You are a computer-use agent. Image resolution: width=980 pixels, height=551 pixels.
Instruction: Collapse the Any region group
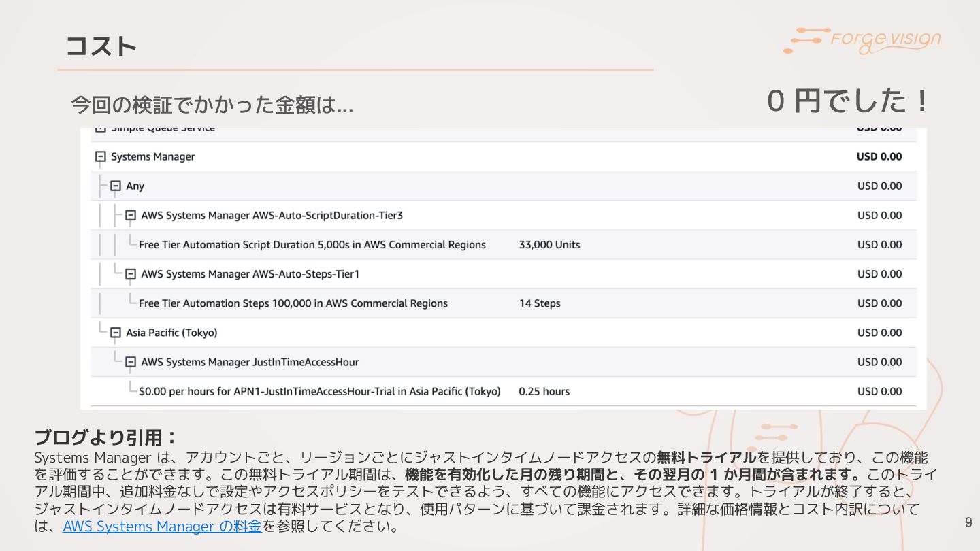click(116, 186)
